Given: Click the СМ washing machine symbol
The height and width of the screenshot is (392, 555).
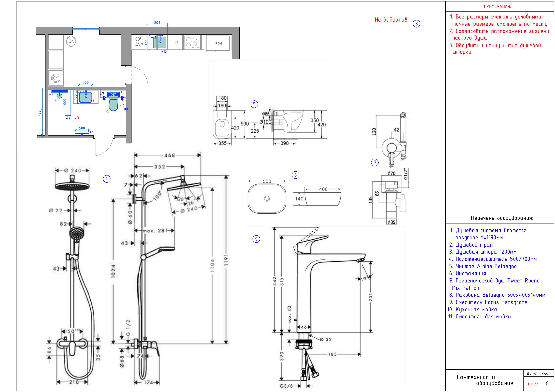Looking at the screenshot, I should (x=56, y=78).
